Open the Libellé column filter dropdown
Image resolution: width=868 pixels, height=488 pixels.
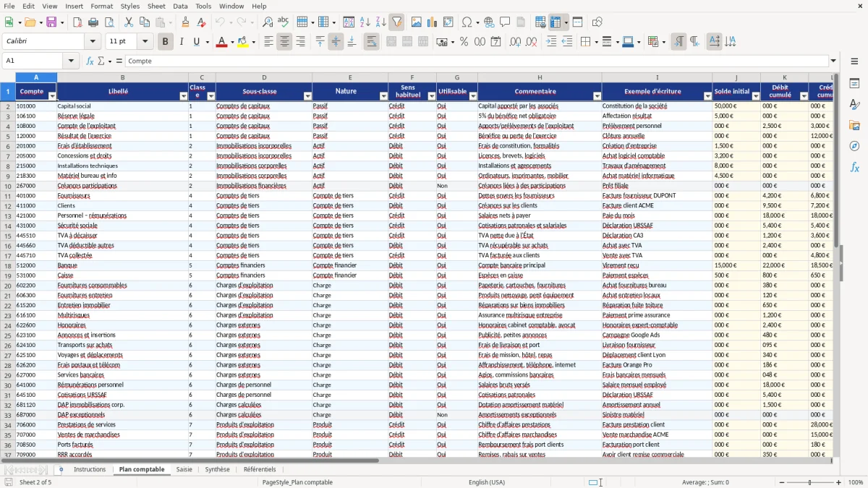click(x=184, y=96)
